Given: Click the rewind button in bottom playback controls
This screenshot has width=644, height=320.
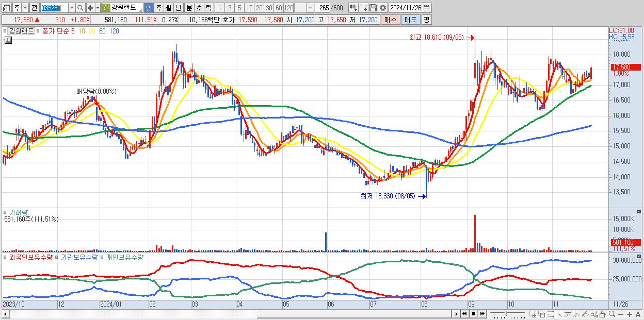Looking at the screenshot, I should click(x=465, y=314).
